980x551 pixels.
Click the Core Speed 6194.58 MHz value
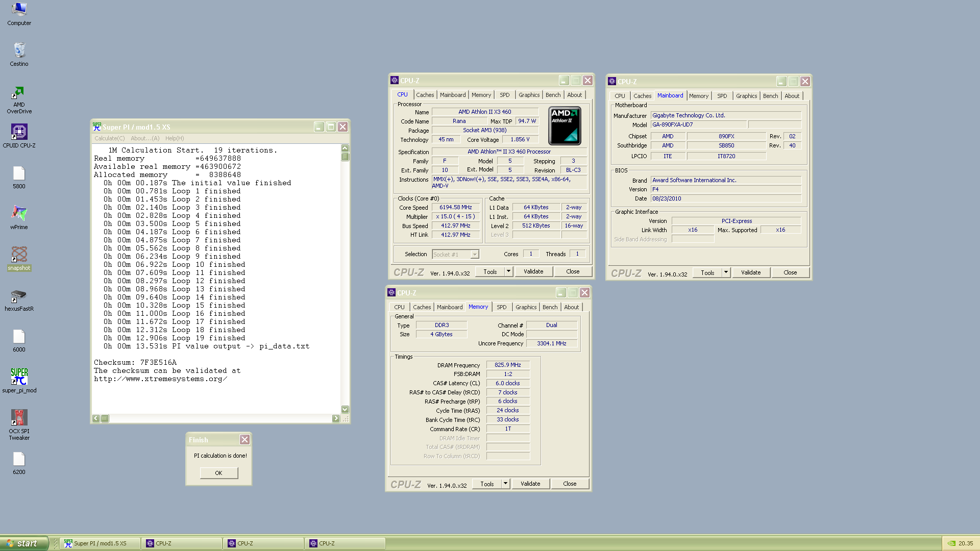456,207
